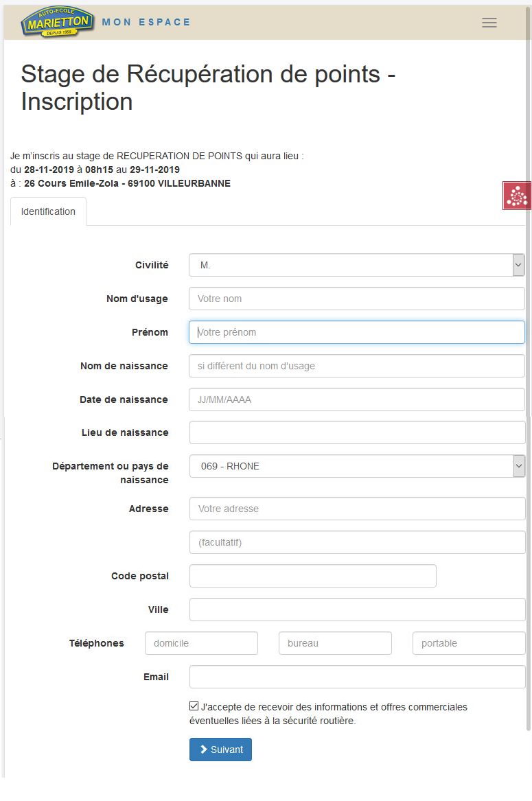Click the MON ESPACE header link
The image size is (532, 801).
pyautogui.click(x=146, y=22)
